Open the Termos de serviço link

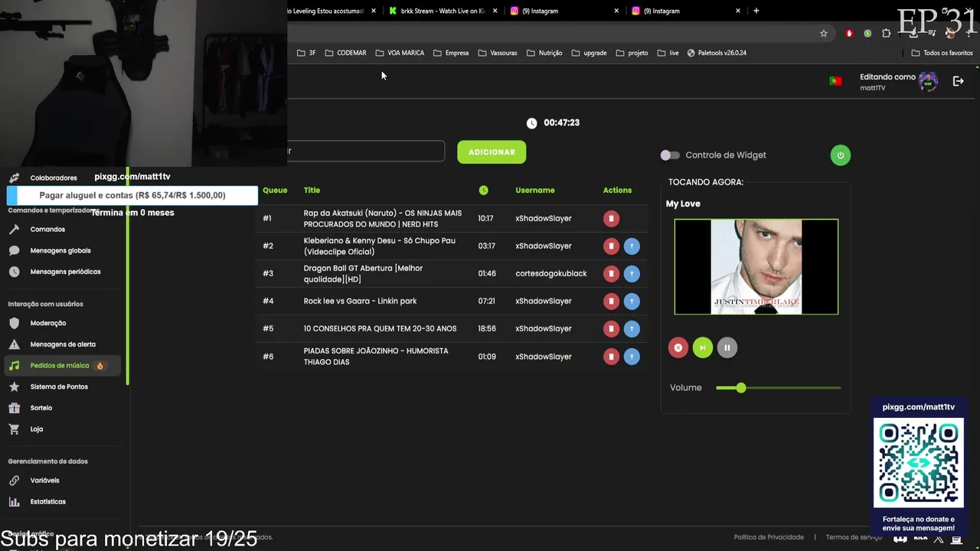point(854,537)
